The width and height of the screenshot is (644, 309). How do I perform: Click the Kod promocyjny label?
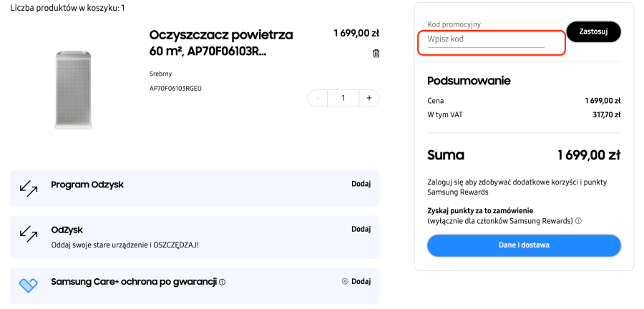pyautogui.click(x=454, y=24)
